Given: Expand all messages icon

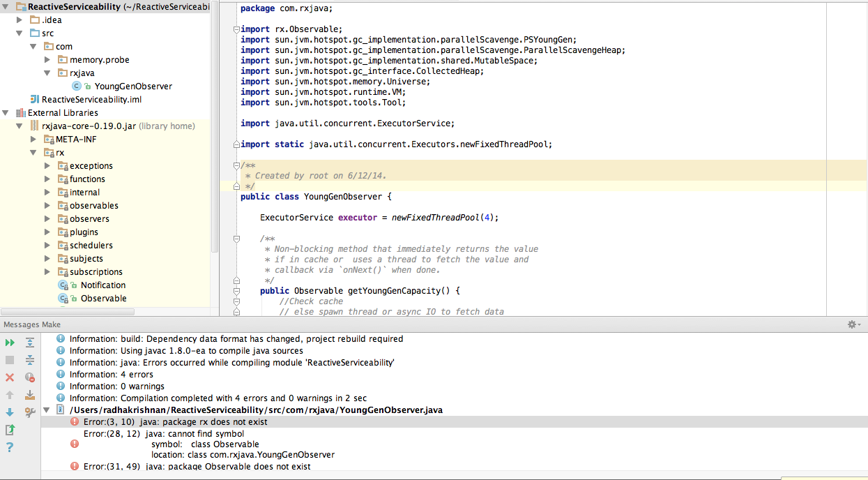Looking at the screenshot, I should click(x=30, y=343).
